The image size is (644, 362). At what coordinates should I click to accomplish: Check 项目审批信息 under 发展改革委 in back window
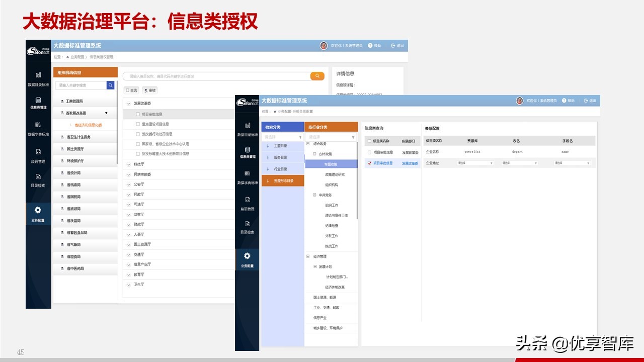(138, 114)
